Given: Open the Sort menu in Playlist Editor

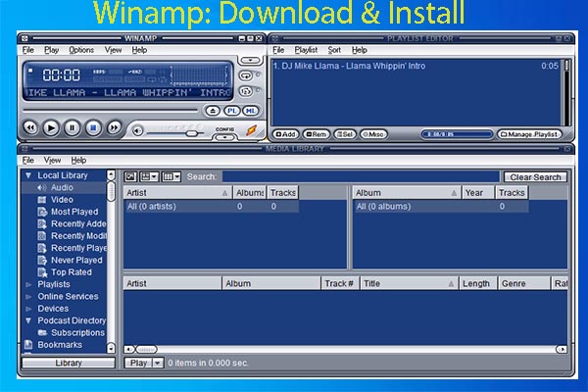Looking at the screenshot, I should point(334,50).
